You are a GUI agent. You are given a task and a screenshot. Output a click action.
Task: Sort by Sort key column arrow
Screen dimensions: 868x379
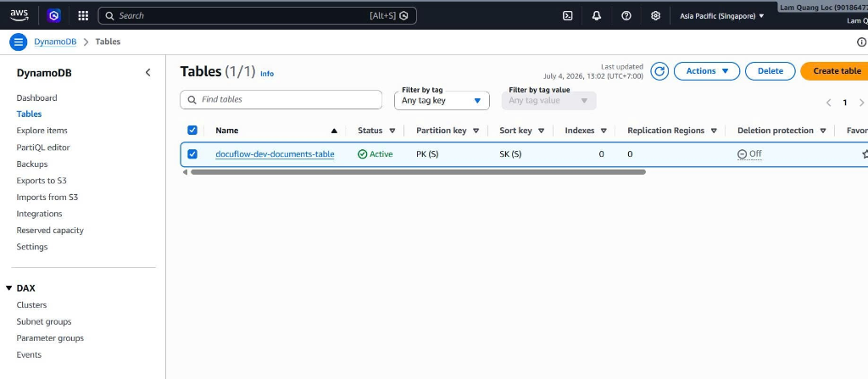(541, 131)
